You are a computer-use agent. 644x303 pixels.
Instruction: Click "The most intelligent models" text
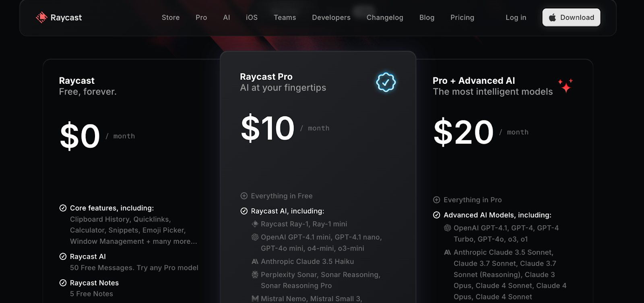click(x=493, y=92)
